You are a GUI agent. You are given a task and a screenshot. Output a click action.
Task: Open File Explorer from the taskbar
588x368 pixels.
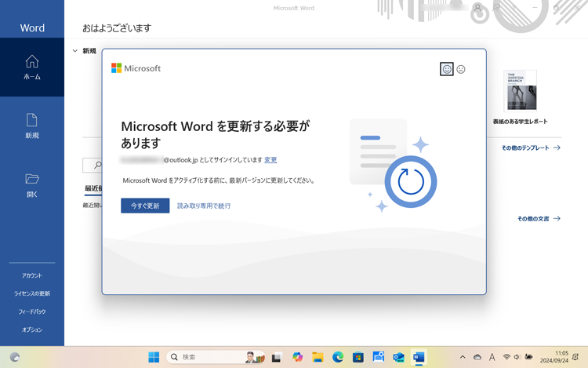pyautogui.click(x=318, y=357)
